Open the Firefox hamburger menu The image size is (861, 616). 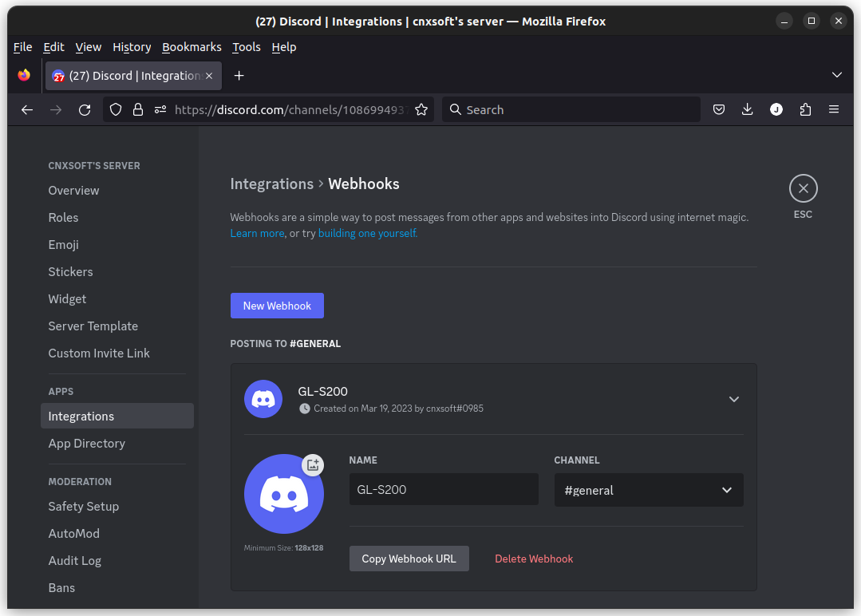point(834,110)
